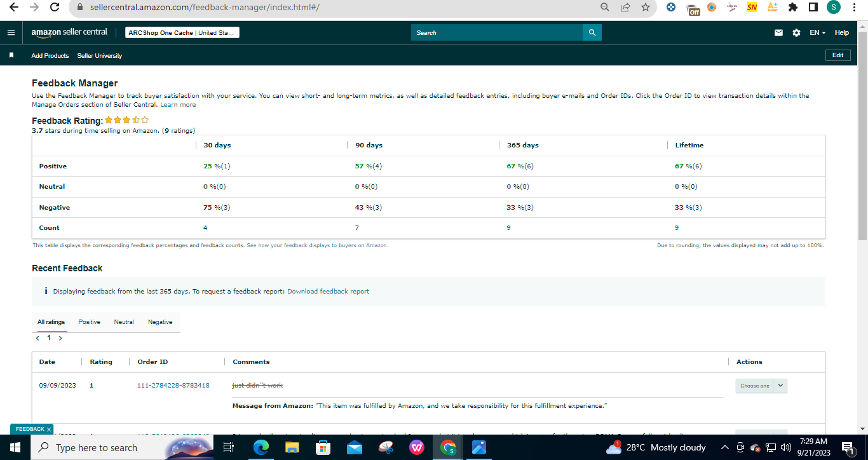
Task: Click the 90 days positive value 57 %(4)
Action: 369,166
